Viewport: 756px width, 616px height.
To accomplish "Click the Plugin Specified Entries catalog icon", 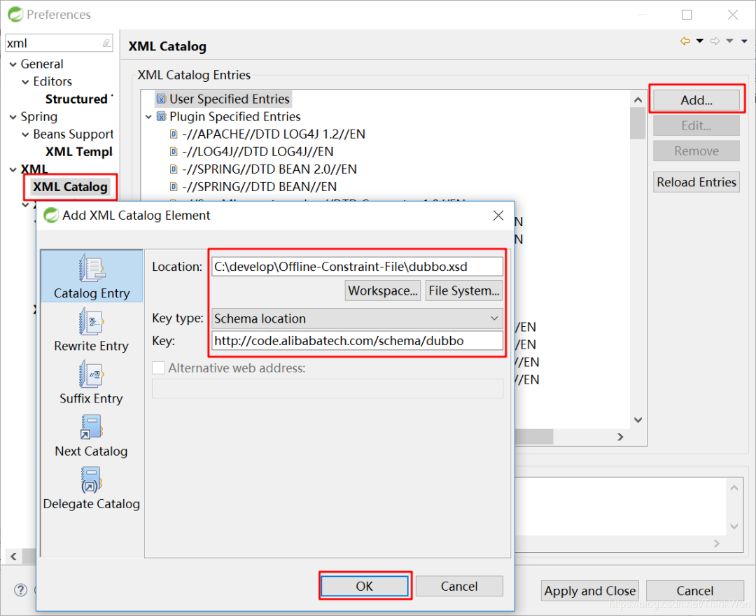I will click(162, 117).
